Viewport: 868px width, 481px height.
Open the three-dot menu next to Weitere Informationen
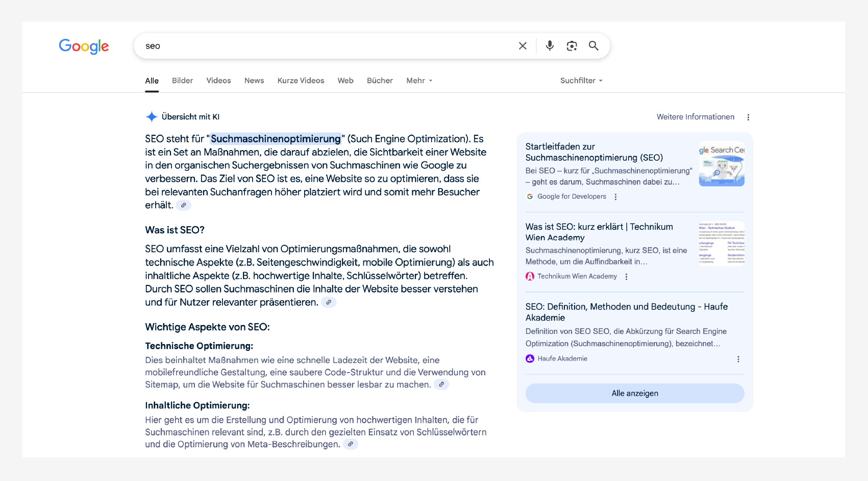point(748,117)
